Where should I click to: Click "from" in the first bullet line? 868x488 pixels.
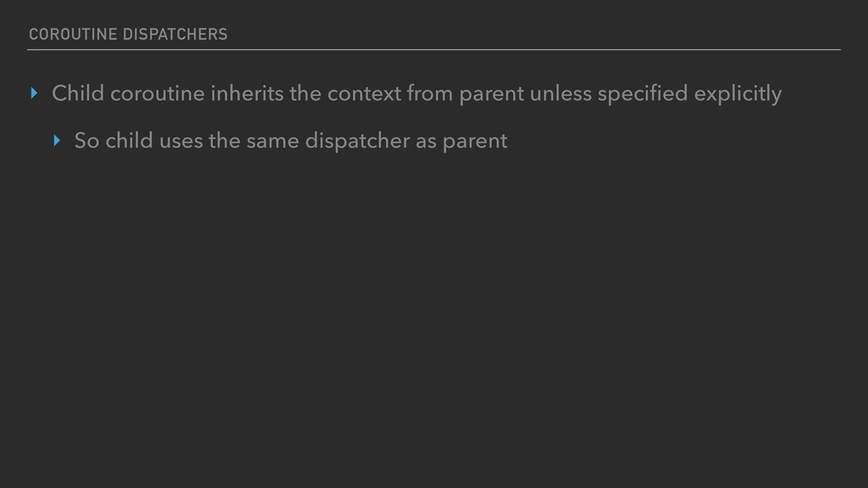click(430, 94)
